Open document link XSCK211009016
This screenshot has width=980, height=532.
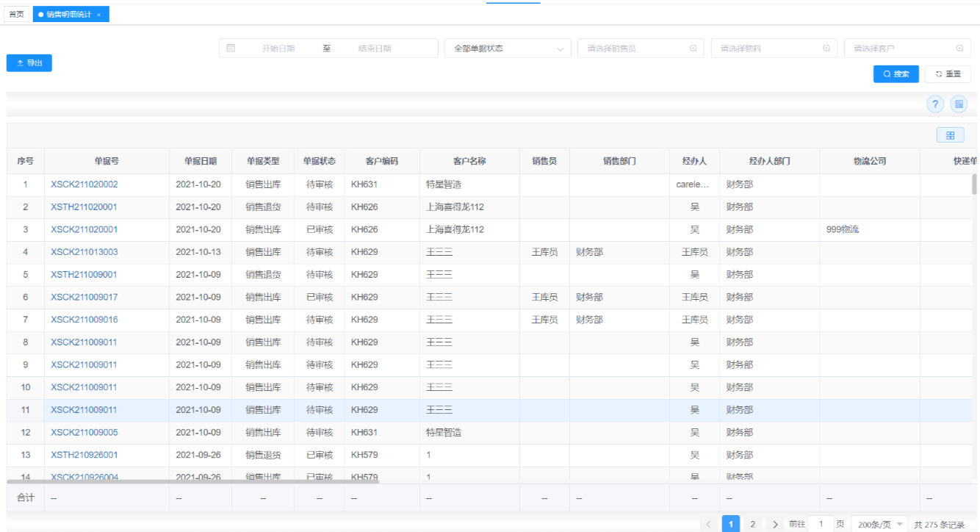click(84, 320)
